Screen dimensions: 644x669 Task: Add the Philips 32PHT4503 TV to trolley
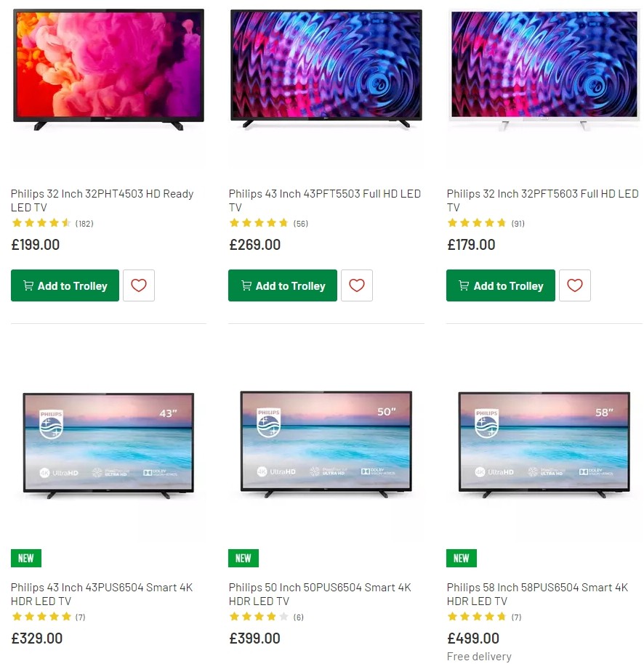65,285
